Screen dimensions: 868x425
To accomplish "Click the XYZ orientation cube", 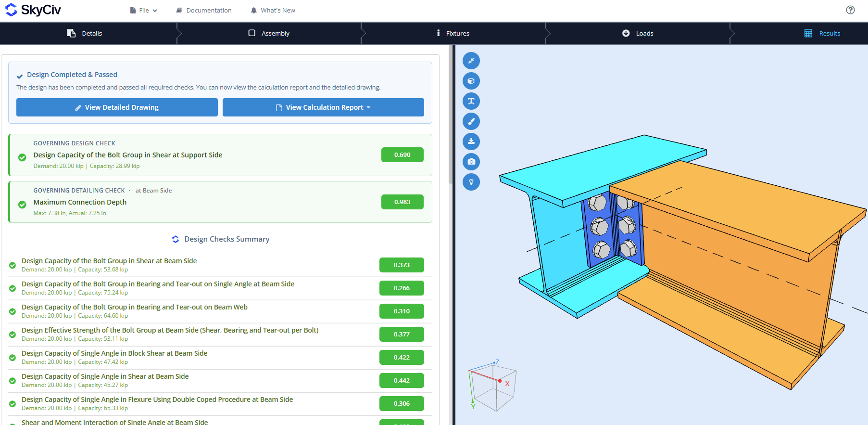I will [492, 385].
